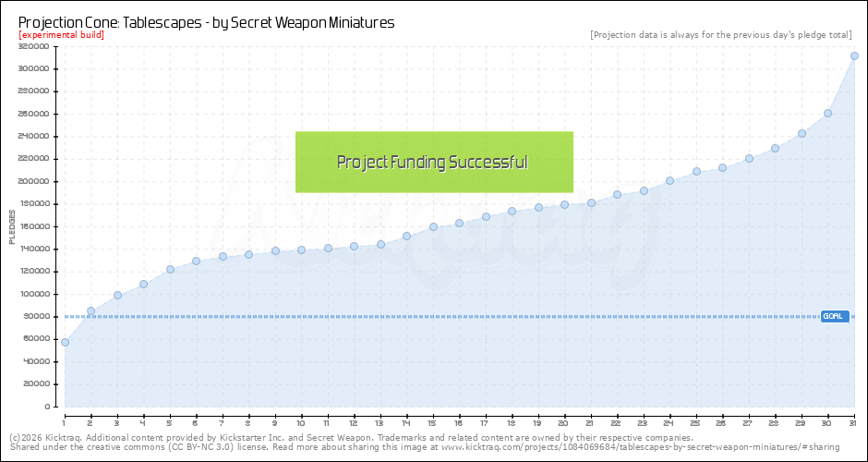Click the Projection Cone chart title

[x=206, y=21]
